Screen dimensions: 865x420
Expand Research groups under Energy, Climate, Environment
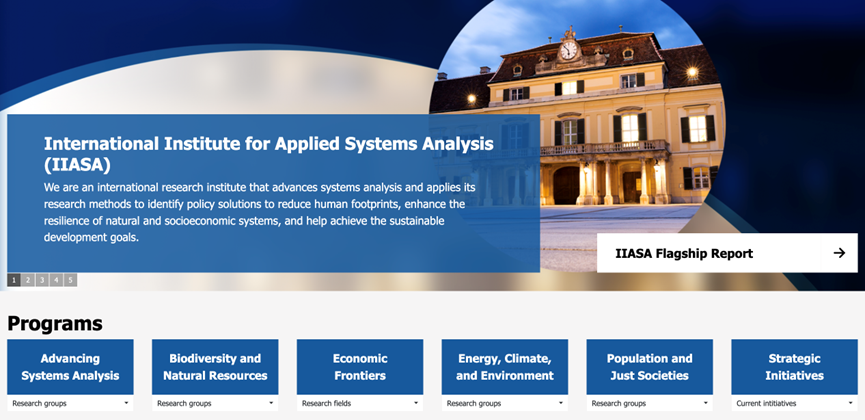505,404
